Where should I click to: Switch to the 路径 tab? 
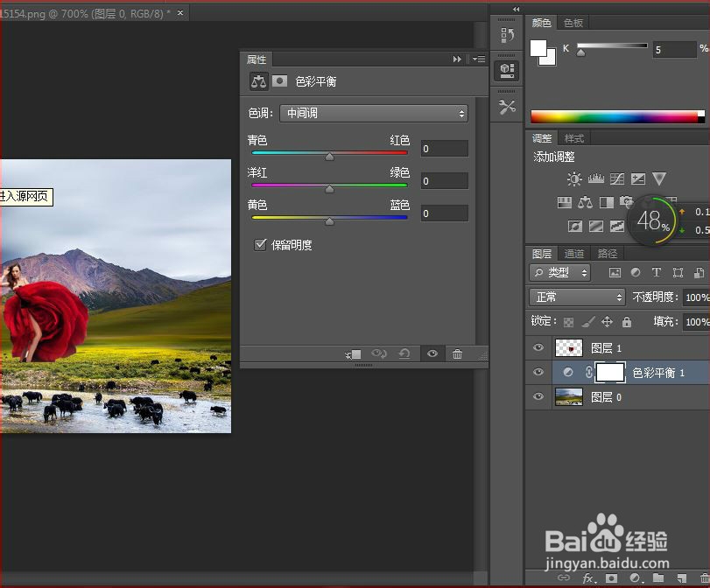click(608, 254)
